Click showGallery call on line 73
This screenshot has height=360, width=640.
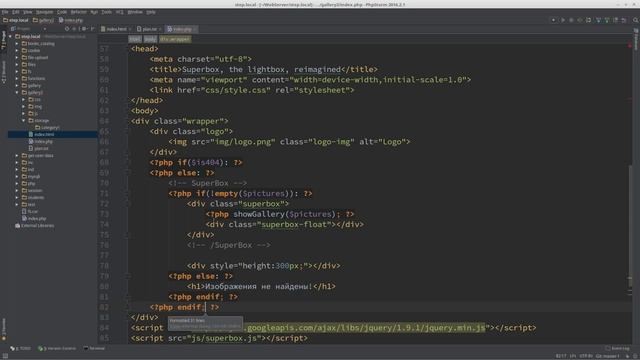click(259, 214)
